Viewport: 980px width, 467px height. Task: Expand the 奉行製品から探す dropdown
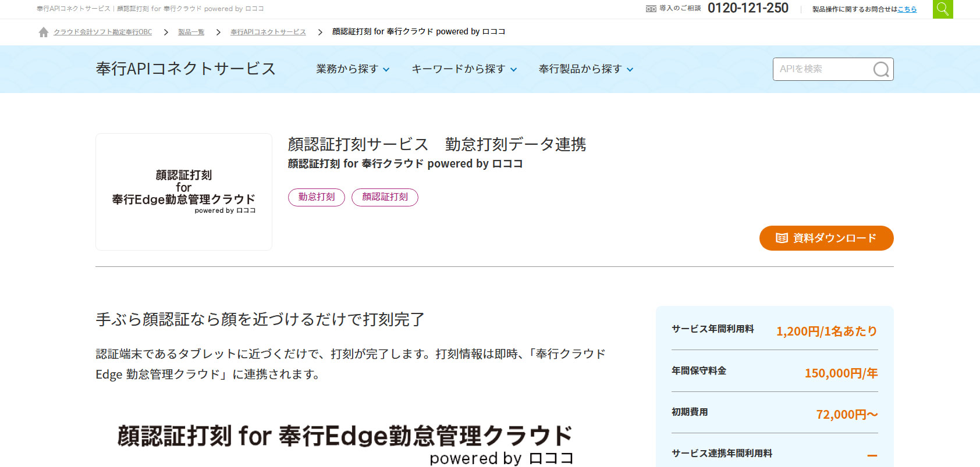click(x=586, y=69)
